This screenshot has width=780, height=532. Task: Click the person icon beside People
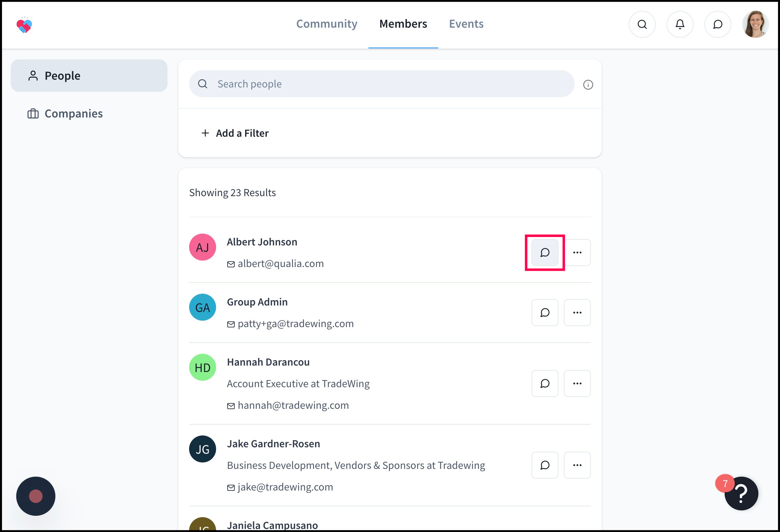click(x=33, y=76)
